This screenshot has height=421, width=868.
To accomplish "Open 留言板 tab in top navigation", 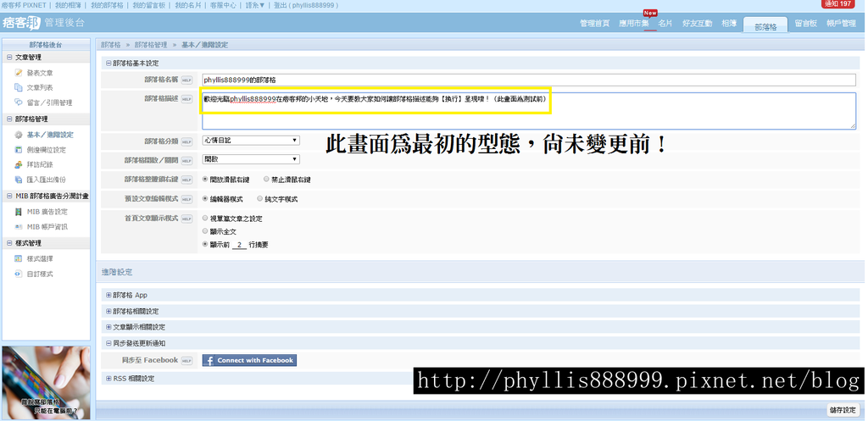I will pyautogui.click(x=806, y=24).
